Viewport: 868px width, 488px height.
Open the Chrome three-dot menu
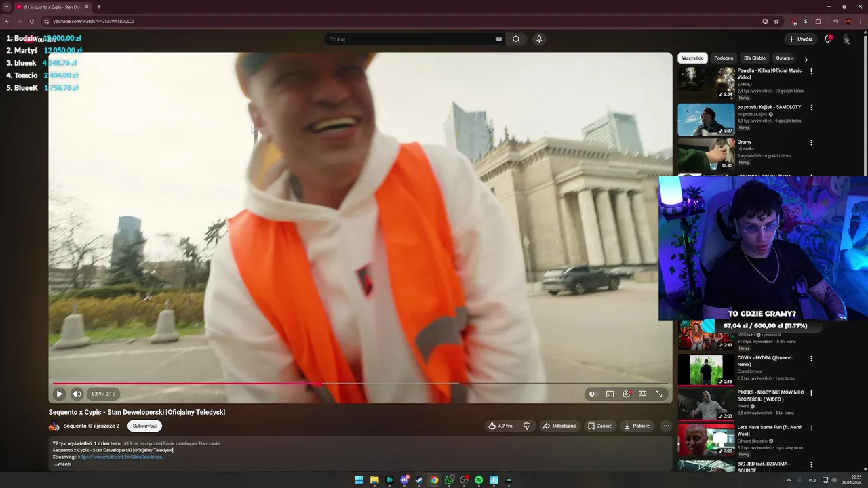coord(860,21)
